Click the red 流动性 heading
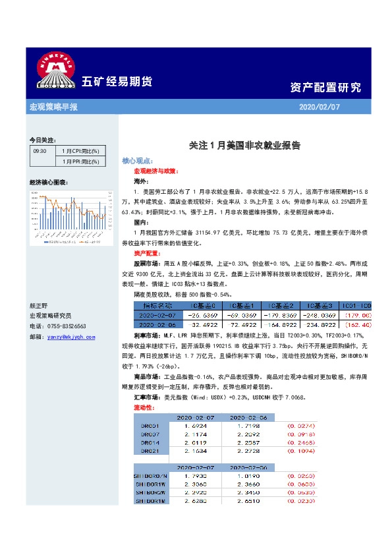This screenshot has height=555, width=392. [x=144, y=407]
